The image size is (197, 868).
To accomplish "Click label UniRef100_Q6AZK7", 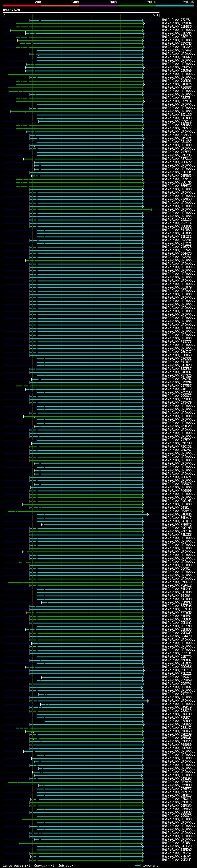I will point(177,352).
